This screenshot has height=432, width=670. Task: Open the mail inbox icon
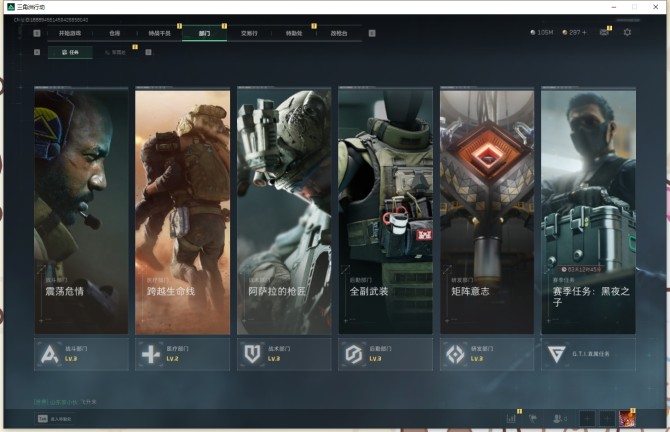604,32
